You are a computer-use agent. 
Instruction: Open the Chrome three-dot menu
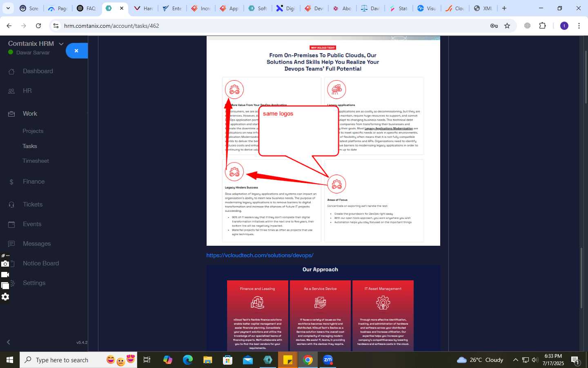[x=579, y=26]
